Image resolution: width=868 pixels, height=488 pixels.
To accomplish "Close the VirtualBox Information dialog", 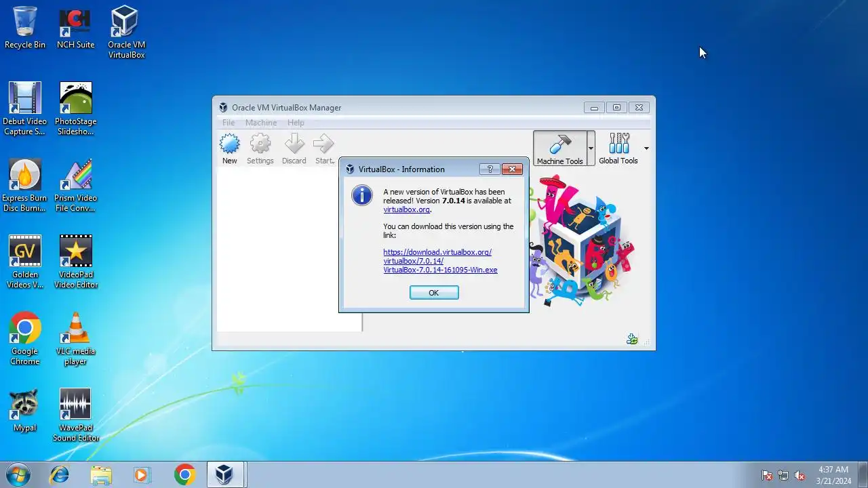I will (x=512, y=169).
